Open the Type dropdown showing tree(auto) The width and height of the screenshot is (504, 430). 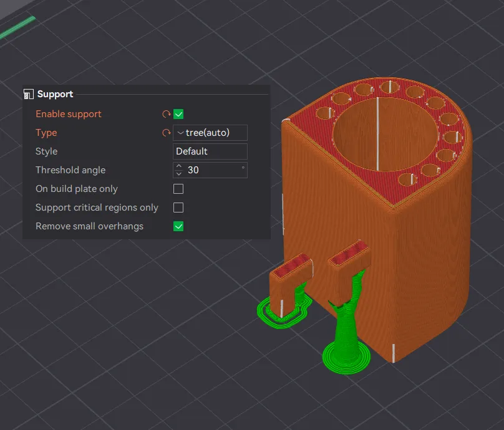(x=210, y=133)
